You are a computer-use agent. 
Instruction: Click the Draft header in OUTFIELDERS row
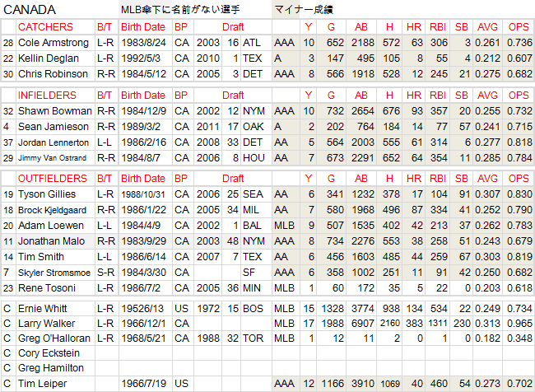[x=233, y=179]
